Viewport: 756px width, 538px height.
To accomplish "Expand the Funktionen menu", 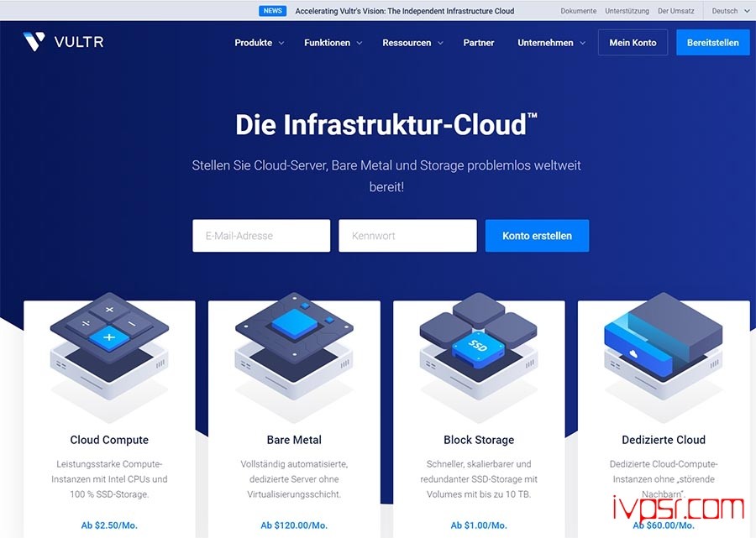I will pyautogui.click(x=333, y=42).
